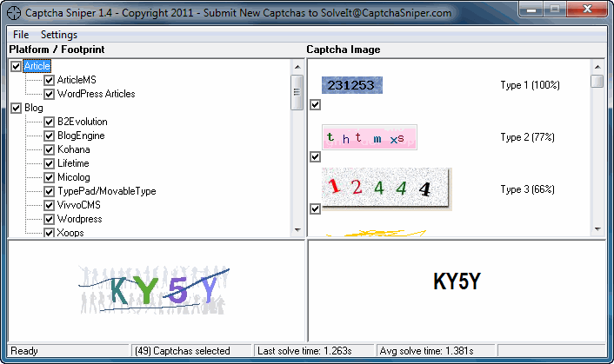This screenshot has height=364, width=614.
Task: Click the solved KY5Y result text
Action: [x=457, y=281]
